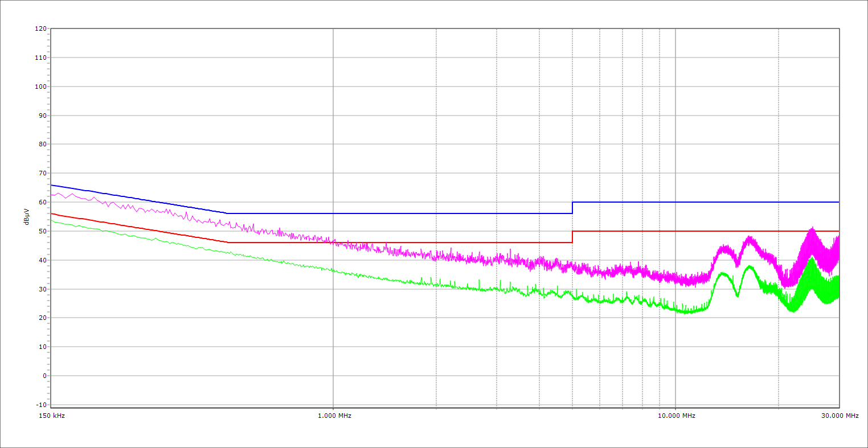Click the blue limit line's start at 150 kHz
868x448 pixels.
coord(52,185)
